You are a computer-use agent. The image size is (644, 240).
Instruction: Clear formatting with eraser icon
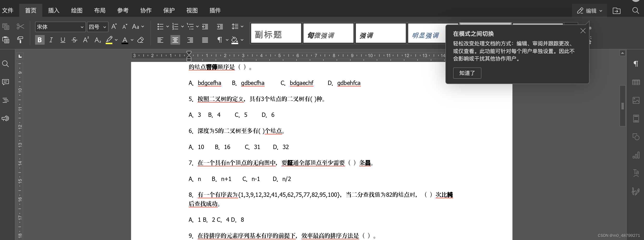pyautogui.click(x=140, y=40)
